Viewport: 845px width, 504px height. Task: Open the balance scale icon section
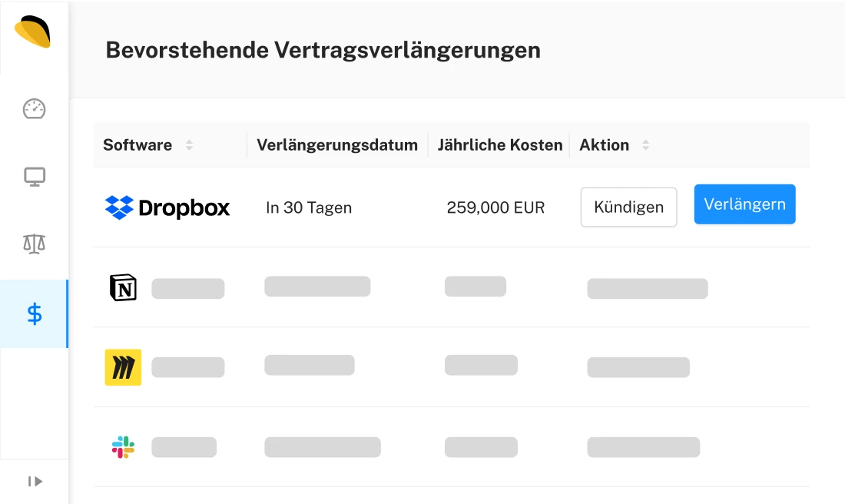pyautogui.click(x=34, y=244)
